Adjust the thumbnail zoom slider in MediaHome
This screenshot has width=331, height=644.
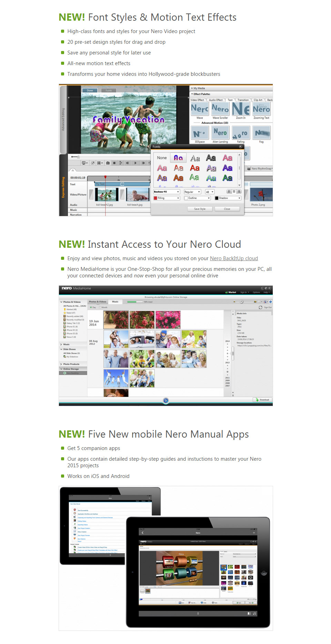click(242, 302)
